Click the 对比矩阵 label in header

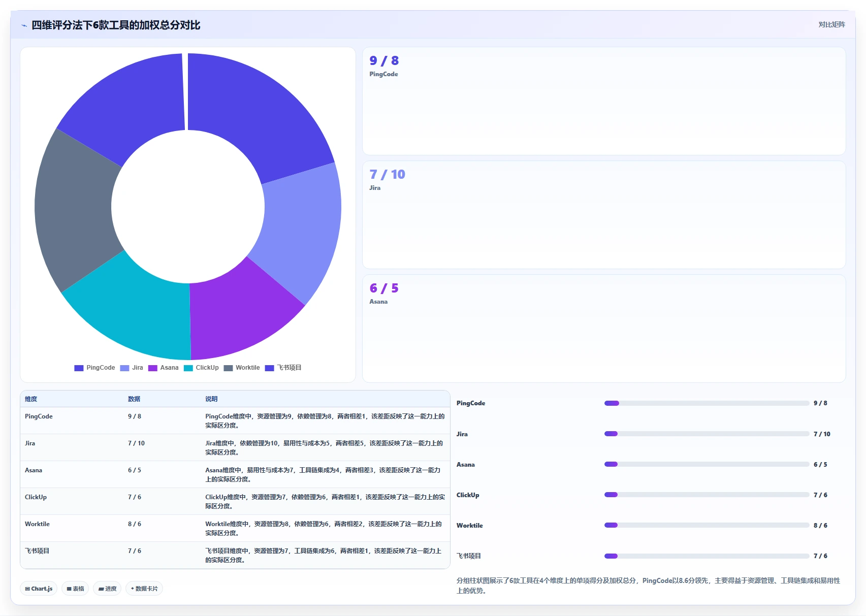coord(831,24)
